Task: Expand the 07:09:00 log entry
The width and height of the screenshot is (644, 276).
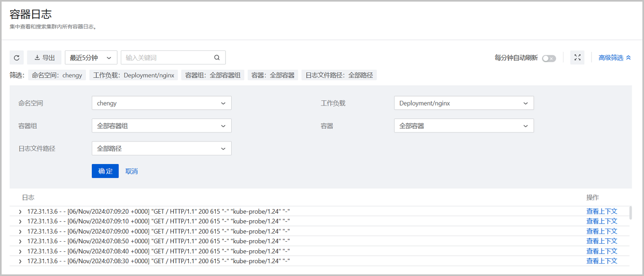Action: click(20, 232)
